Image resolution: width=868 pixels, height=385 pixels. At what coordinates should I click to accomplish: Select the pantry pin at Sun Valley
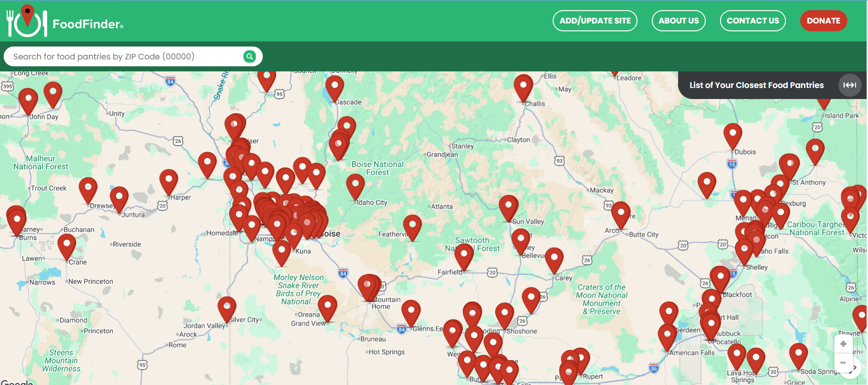pos(508,209)
